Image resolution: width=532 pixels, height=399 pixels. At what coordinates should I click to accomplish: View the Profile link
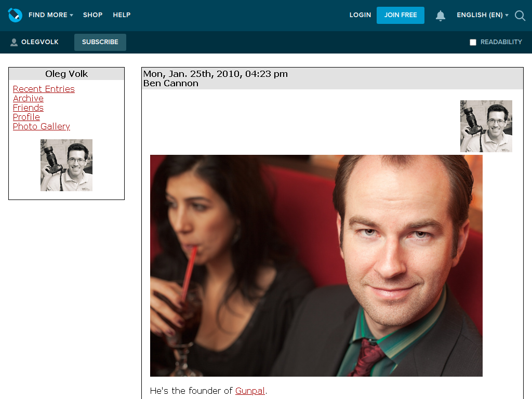click(x=26, y=117)
